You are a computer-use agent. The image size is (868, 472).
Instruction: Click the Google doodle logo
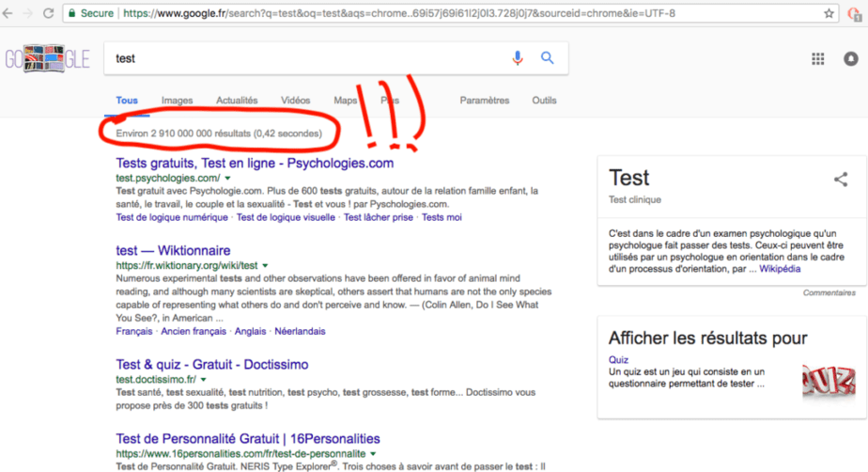45,58
